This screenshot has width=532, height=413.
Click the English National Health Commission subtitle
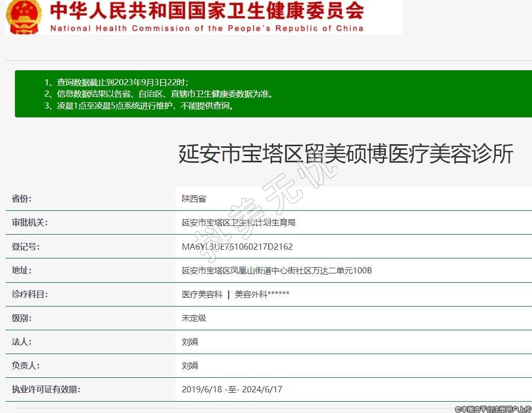click(x=207, y=28)
